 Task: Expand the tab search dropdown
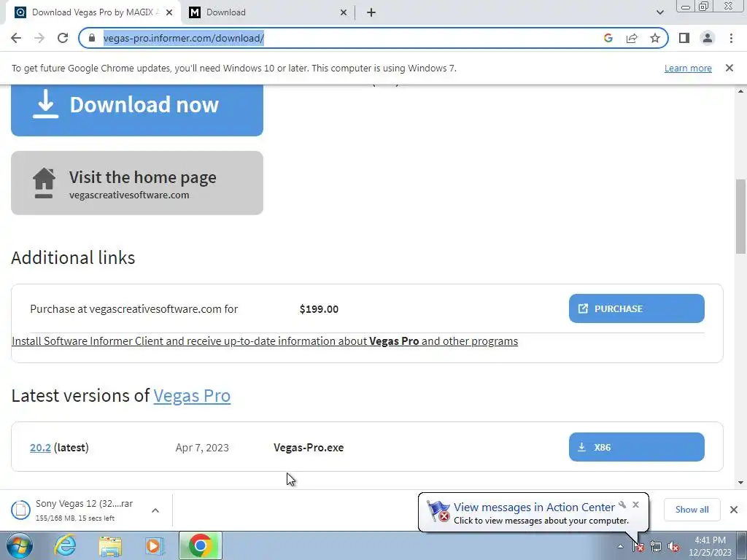coord(659,12)
